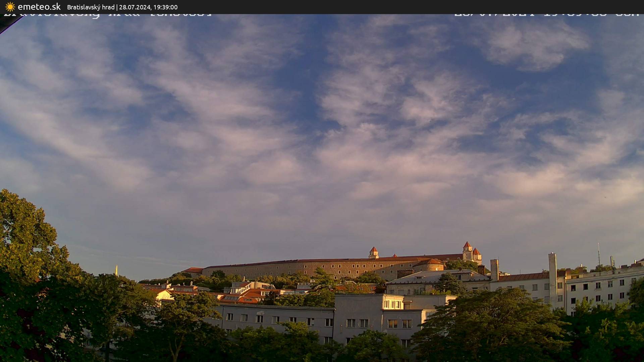
Task: Click the timestamp 28.07.2024, 19:39:00
Action: point(149,7)
